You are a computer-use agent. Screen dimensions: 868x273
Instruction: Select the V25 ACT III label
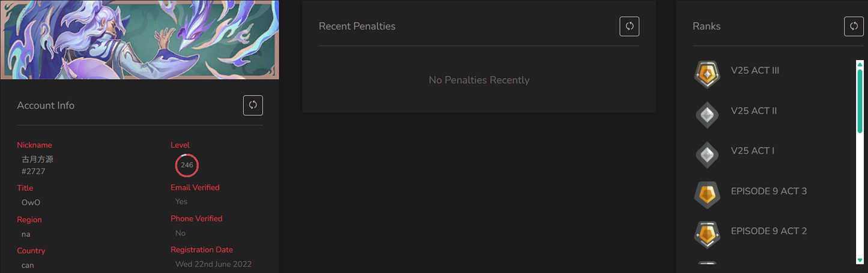755,70
